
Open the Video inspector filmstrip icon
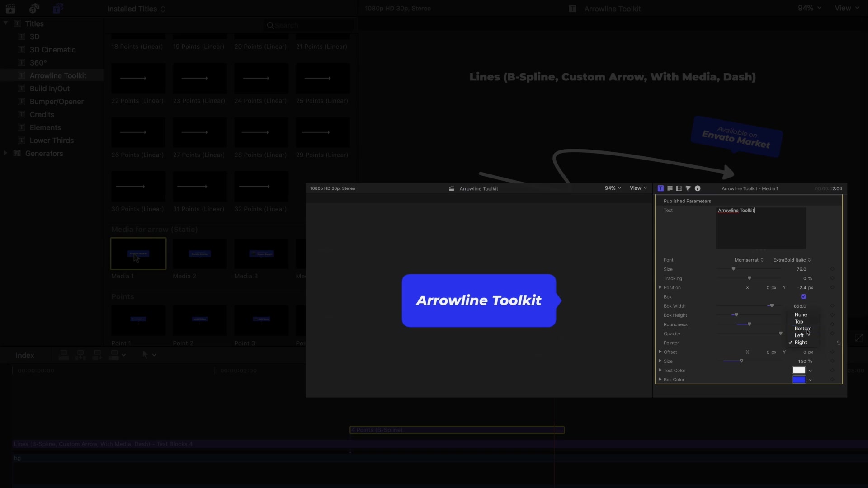click(679, 188)
